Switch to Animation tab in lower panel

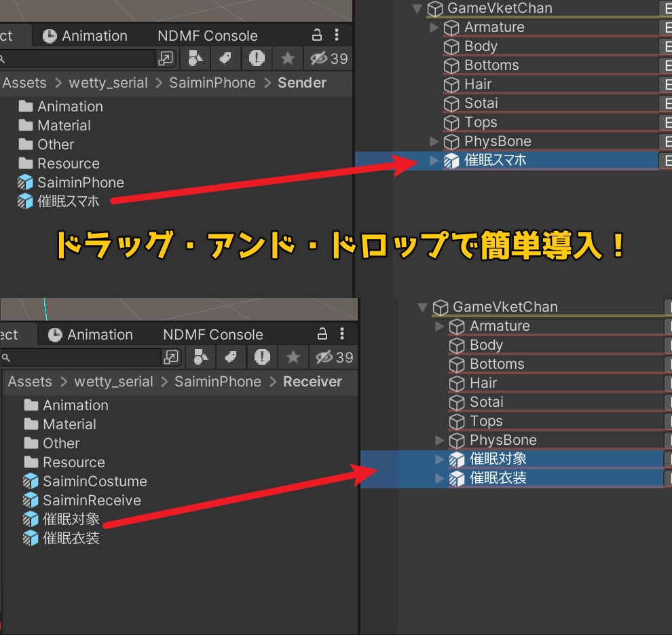pos(91,334)
